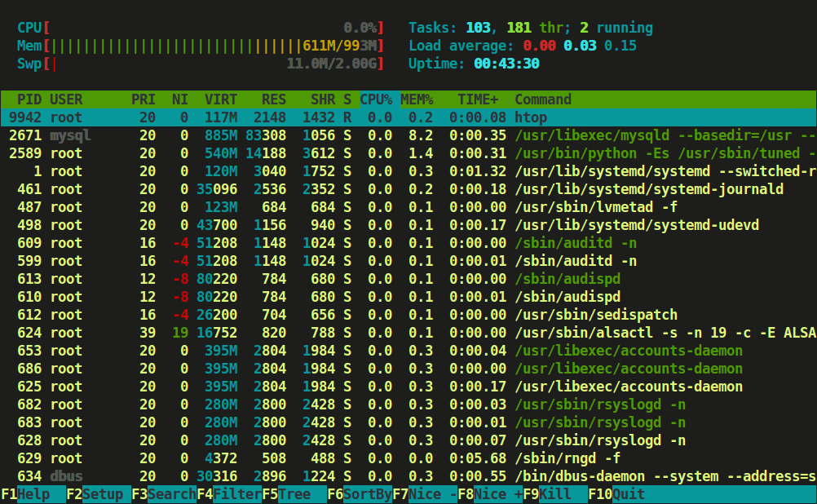
Task: Select the /sbin/rngd -f process row
Action: click(x=408, y=458)
